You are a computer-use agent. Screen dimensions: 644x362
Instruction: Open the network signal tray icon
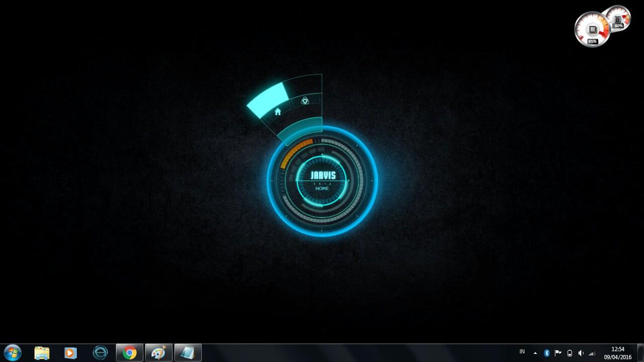tap(592, 353)
